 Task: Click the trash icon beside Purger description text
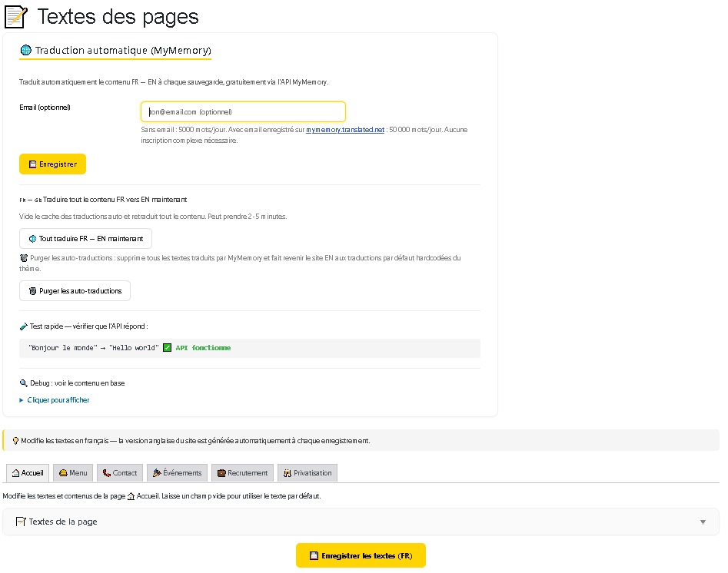pos(24,258)
